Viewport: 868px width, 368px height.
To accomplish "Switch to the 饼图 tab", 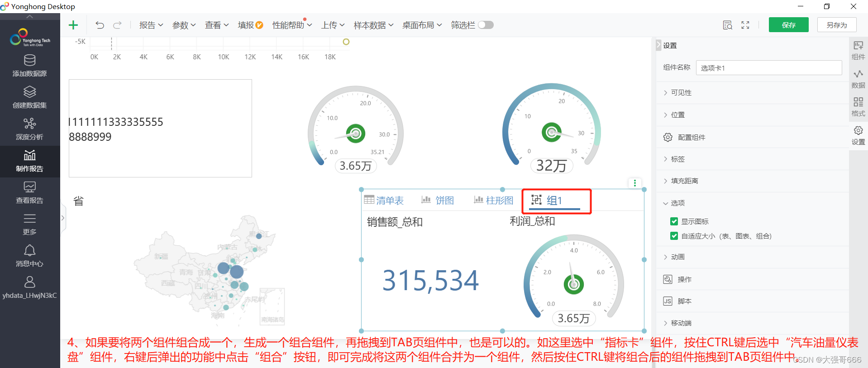I will 438,200.
